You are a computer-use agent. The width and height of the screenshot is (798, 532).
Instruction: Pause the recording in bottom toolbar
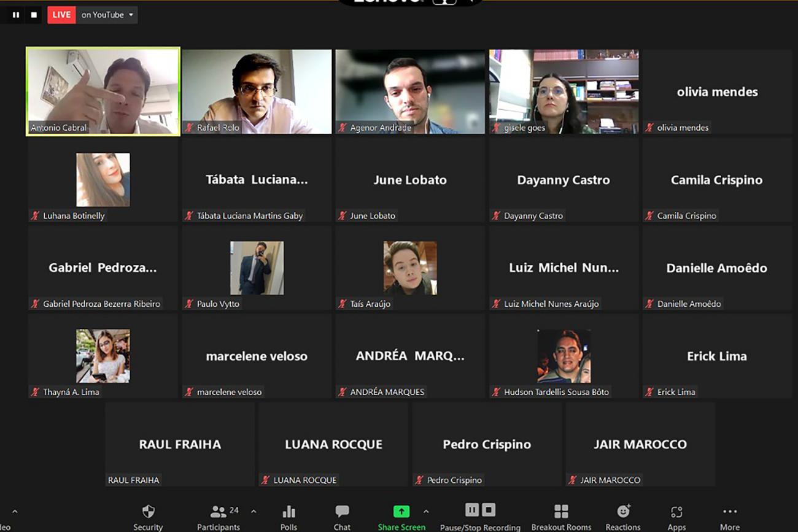pyautogui.click(x=471, y=510)
